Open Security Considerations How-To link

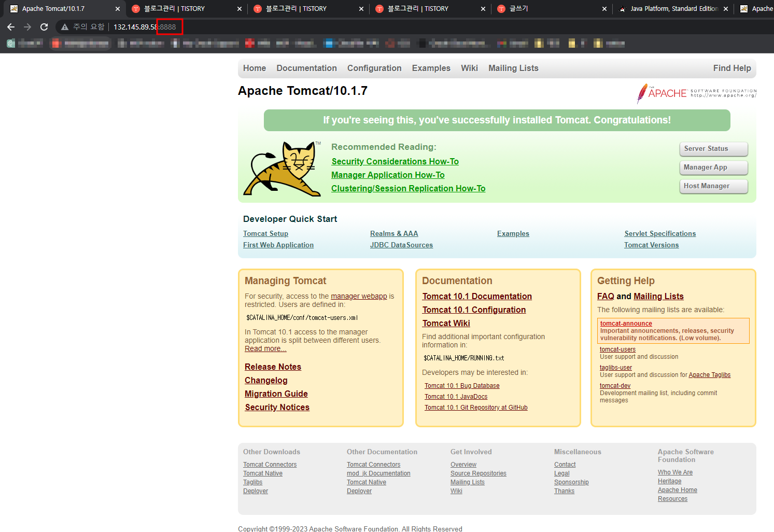tap(395, 162)
